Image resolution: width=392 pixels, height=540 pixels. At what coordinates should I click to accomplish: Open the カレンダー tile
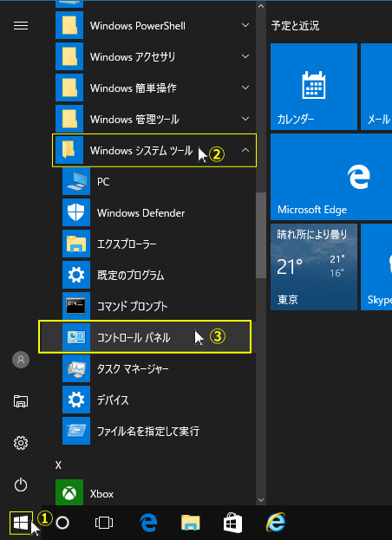click(x=314, y=87)
